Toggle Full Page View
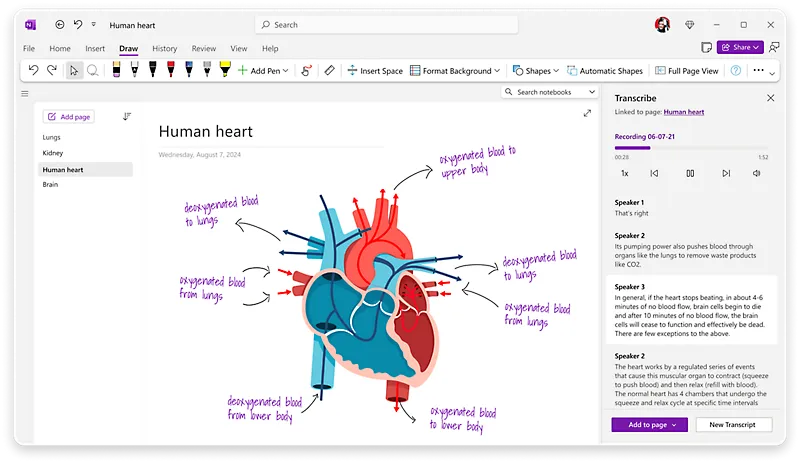The image size is (800, 464). [x=687, y=71]
